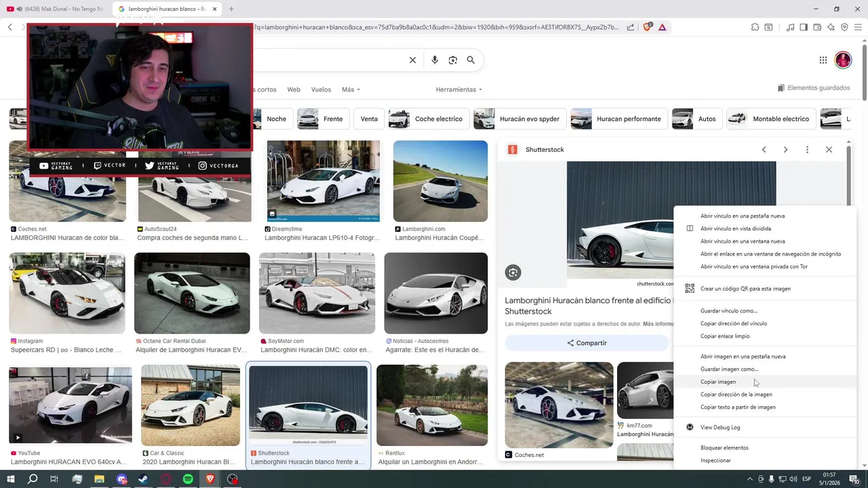Click the Montable electrico chip
Viewport: 868px width, 488px height.
770,119
